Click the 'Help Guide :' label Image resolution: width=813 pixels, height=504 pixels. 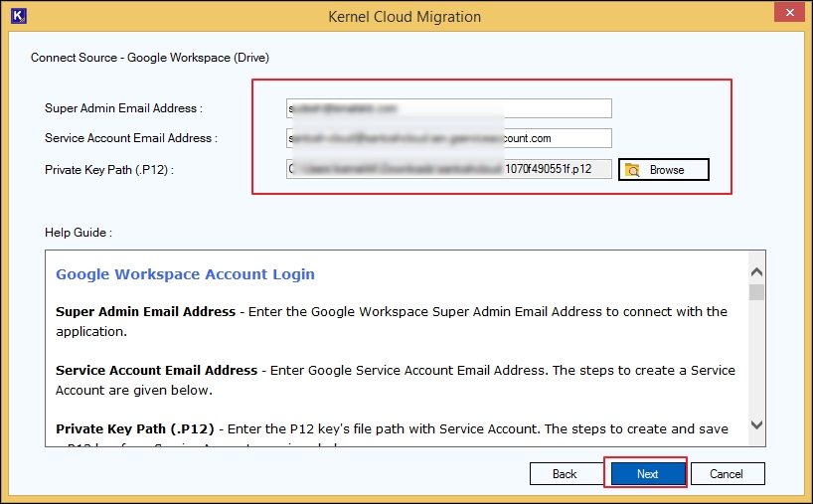[x=79, y=233]
